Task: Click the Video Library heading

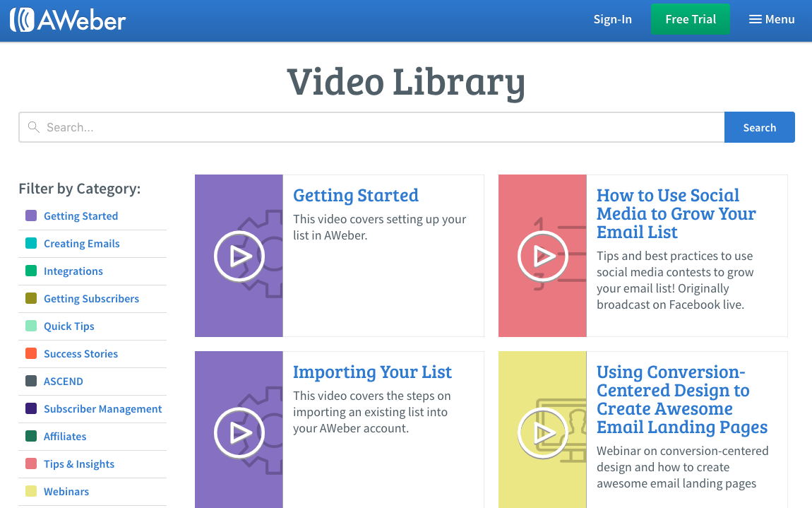Action: point(406,83)
